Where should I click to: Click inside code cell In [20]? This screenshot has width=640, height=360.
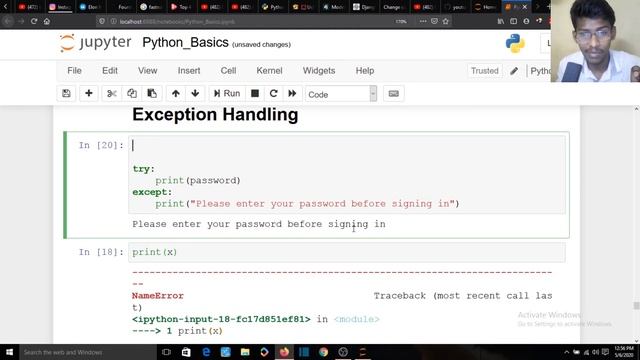coord(347,174)
